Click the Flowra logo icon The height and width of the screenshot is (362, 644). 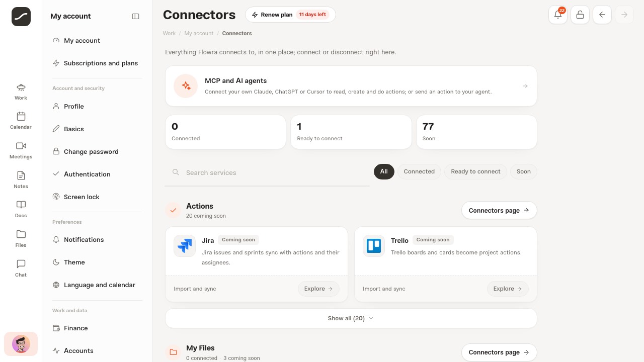tap(21, 17)
